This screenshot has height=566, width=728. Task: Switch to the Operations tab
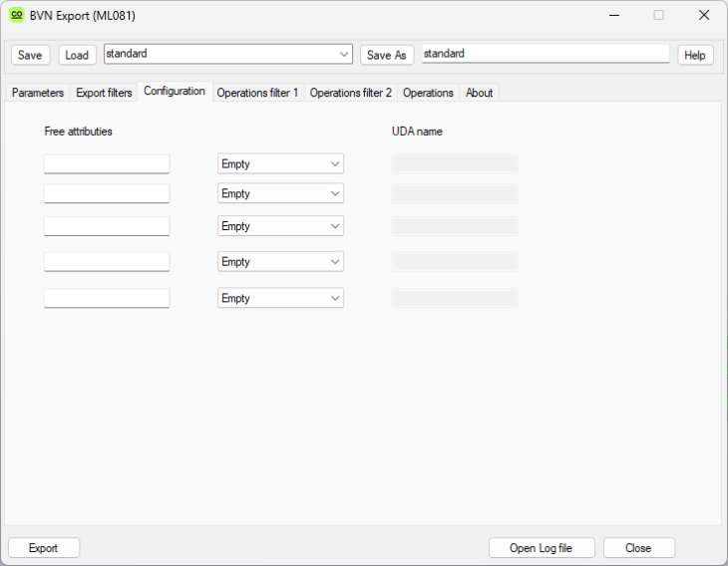pyautogui.click(x=428, y=93)
